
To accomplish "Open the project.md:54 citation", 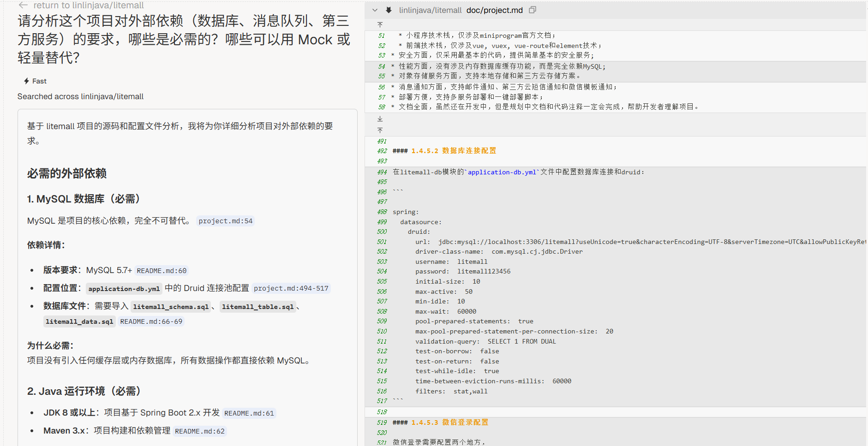I will coord(225,221).
